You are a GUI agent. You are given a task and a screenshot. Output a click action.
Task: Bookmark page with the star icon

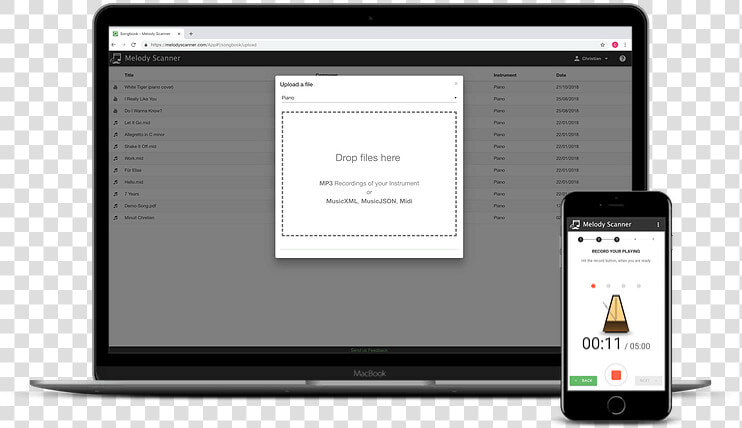click(602, 45)
